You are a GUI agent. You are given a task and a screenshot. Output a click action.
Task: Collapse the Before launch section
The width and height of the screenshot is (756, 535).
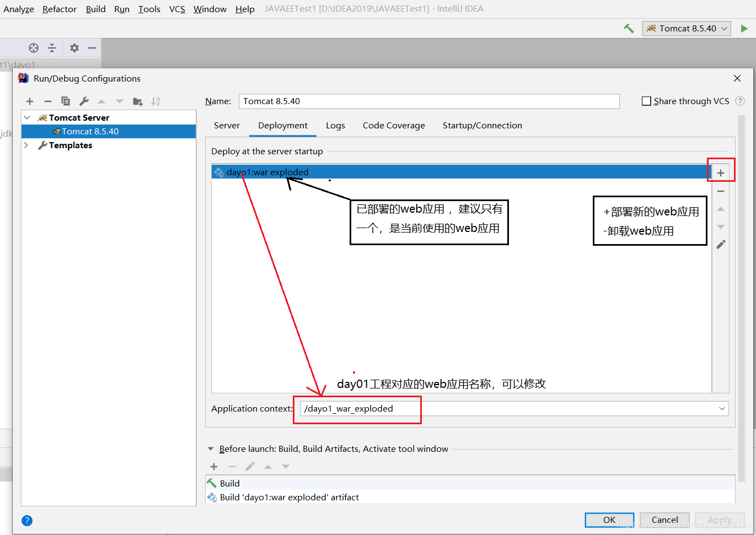coord(211,449)
